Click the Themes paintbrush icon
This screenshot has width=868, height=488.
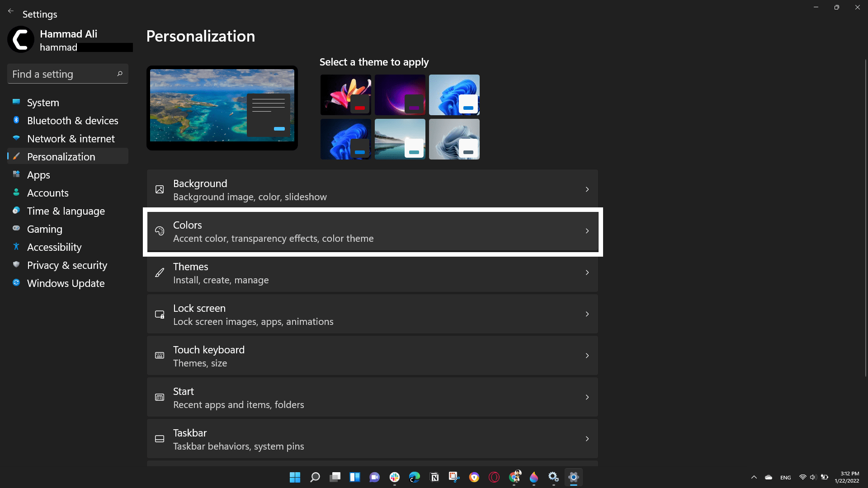160,272
